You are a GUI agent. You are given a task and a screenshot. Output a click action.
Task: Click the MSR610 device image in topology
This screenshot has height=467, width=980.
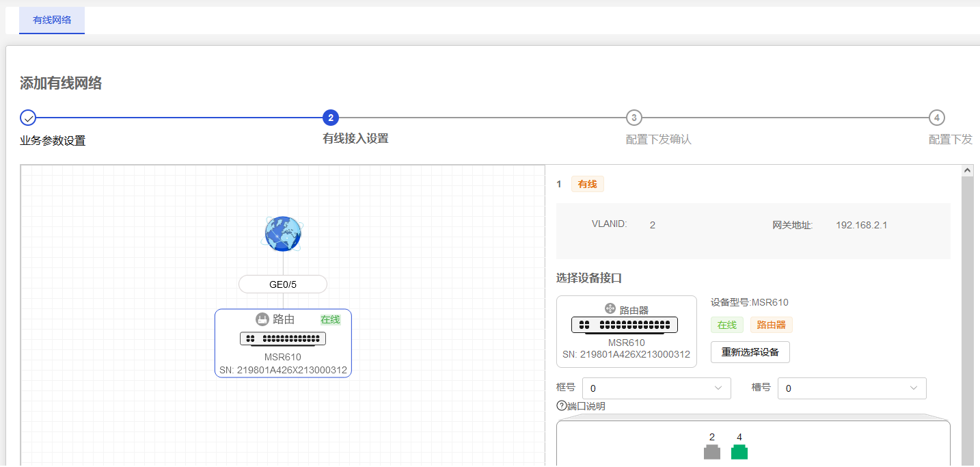pos(283,338)
